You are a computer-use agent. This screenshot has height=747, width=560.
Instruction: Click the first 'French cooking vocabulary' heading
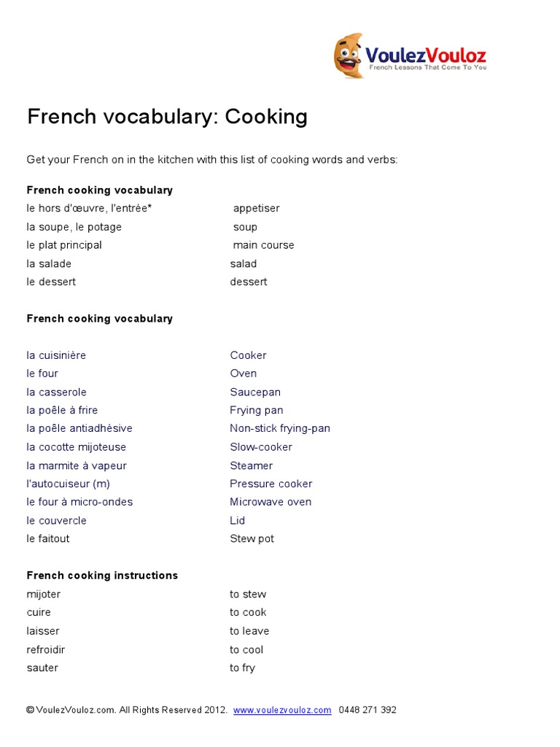[100, 190]
